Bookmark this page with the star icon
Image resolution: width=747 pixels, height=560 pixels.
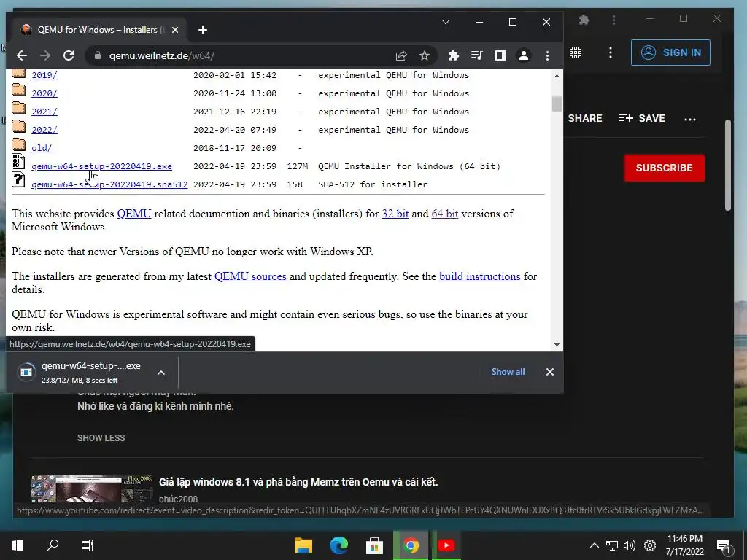(x=425, y=55)
